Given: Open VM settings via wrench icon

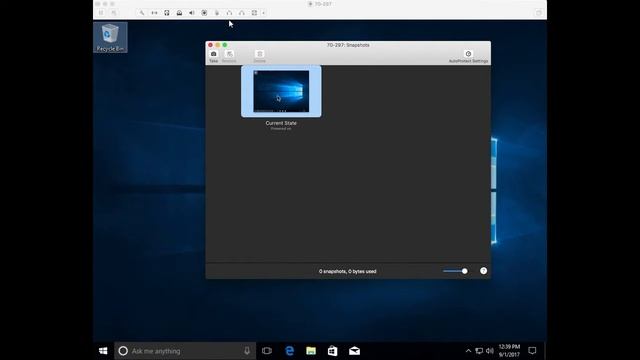Looking at the screenshot, I should [x=142, y=13].
